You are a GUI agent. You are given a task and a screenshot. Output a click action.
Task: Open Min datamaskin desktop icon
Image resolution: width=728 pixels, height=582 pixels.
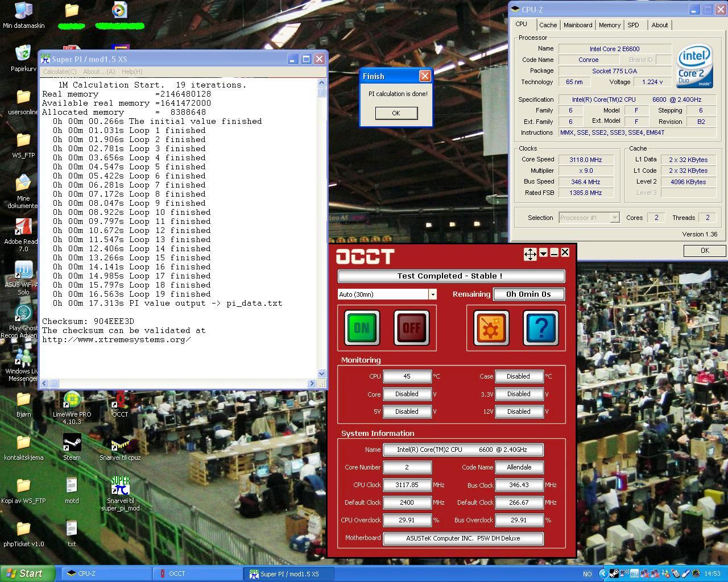(x=23, y=15)
